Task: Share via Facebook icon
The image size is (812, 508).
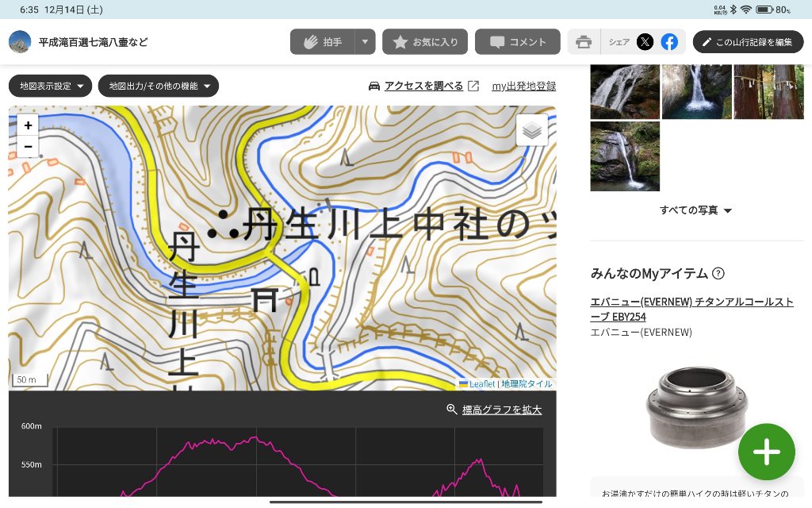Action: (669, 42)
